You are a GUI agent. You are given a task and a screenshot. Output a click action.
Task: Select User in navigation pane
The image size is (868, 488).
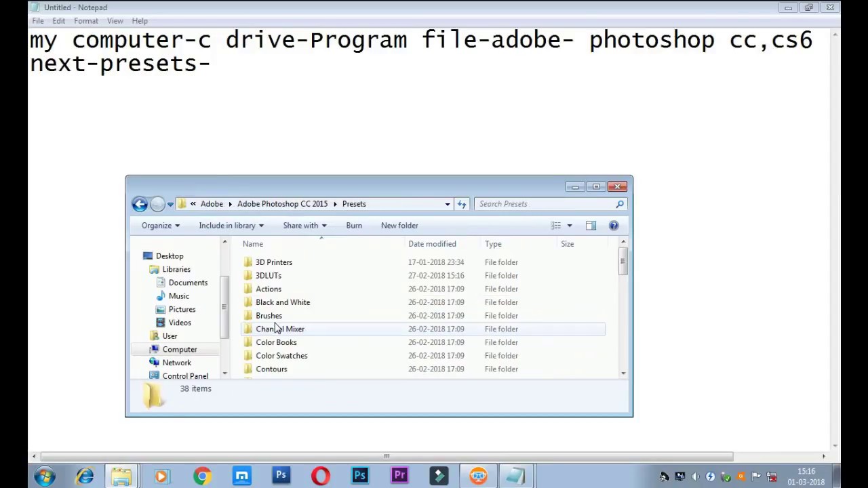(x=170, y=336)
